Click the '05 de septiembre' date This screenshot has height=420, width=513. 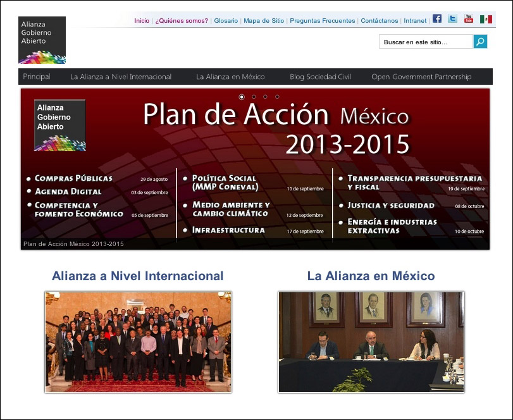(x=150, y=216)
